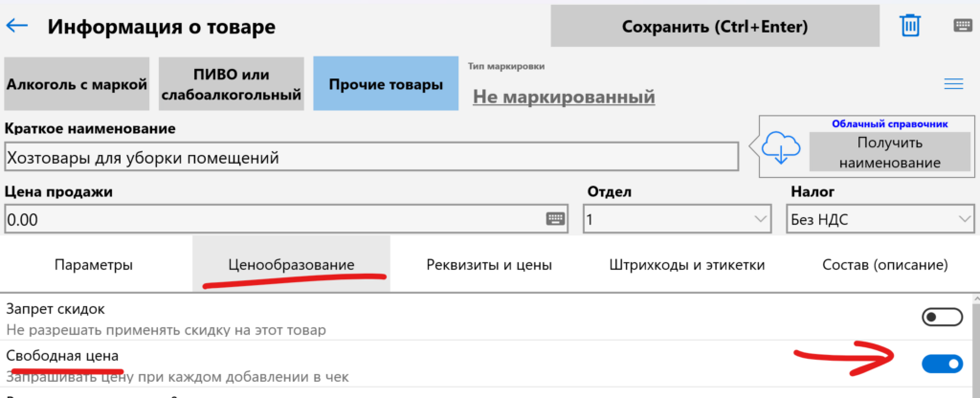Switch to the Параметры tab

[94, 264]
